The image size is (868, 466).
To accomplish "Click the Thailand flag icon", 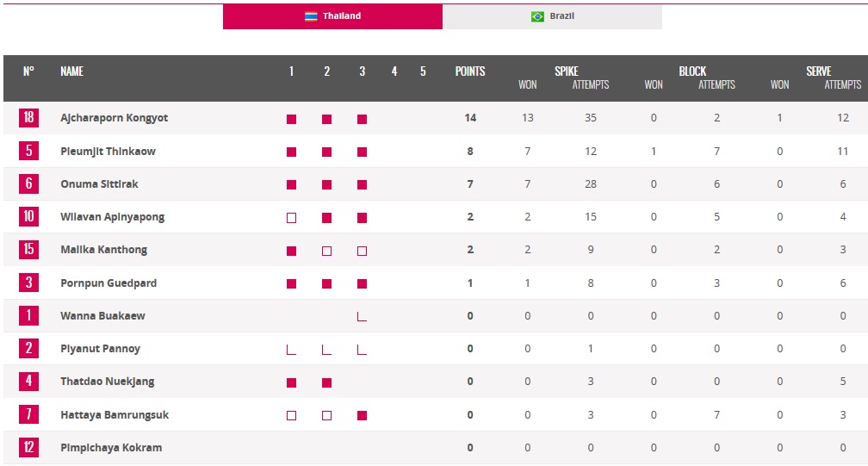I will 311,16.
